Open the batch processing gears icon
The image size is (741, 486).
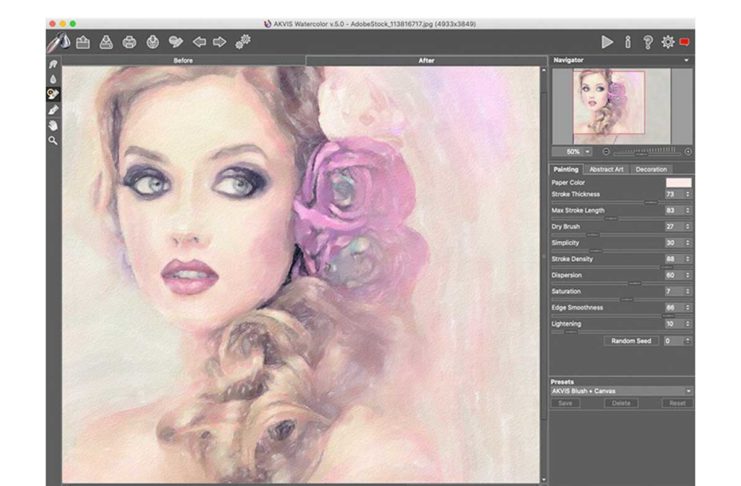pos(243,42)
